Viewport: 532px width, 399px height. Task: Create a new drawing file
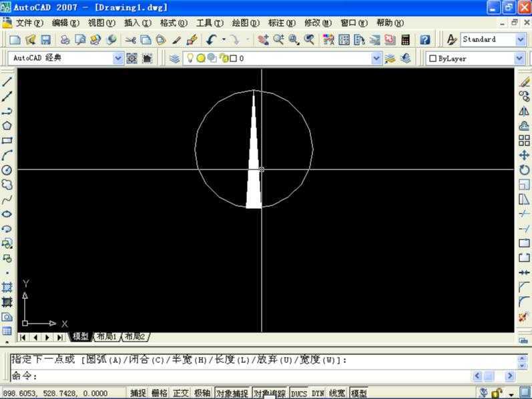15,39
